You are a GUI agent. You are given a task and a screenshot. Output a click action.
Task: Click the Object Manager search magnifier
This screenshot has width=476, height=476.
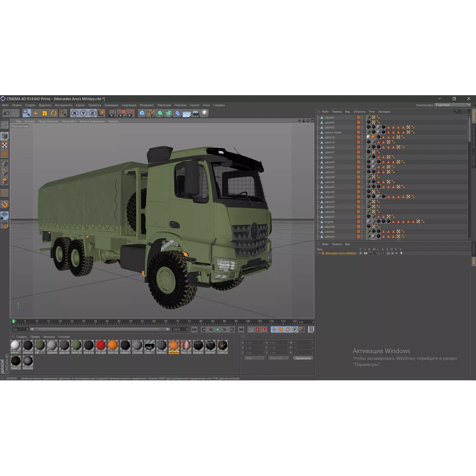(455, 112)
